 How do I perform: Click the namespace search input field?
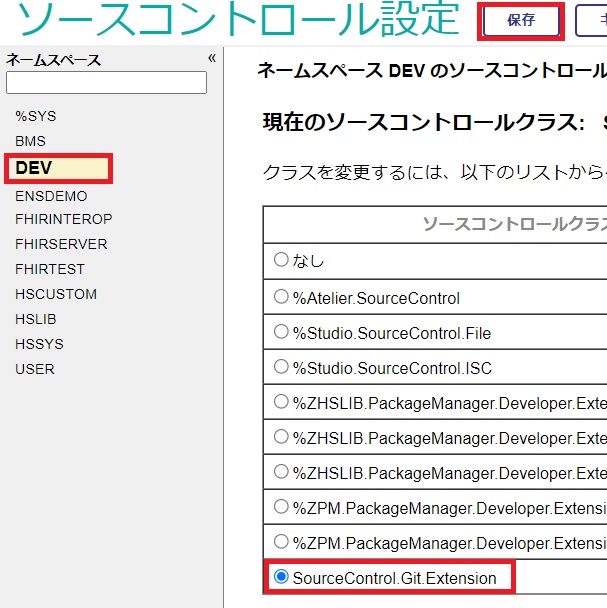[106, 83]
